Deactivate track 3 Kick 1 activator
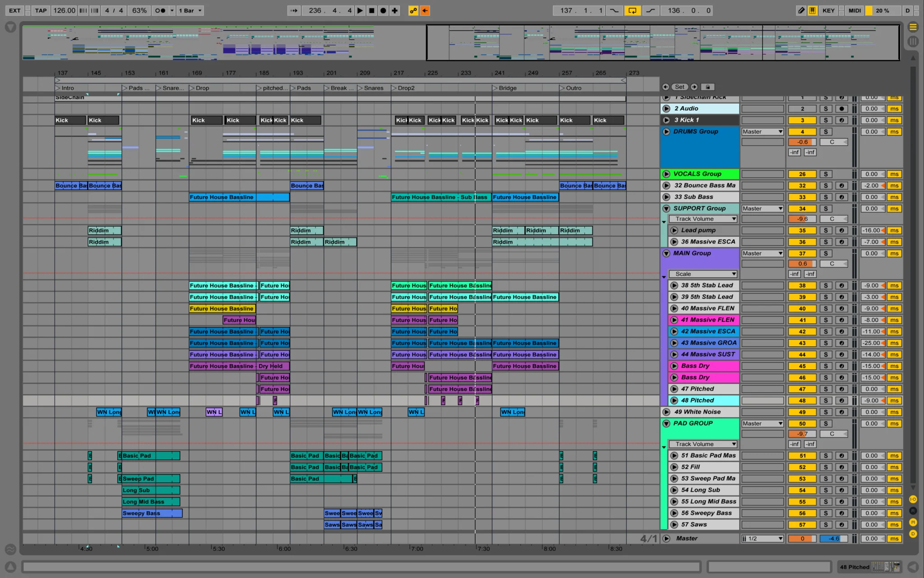The image size is (924, 578). coord(802,120)
